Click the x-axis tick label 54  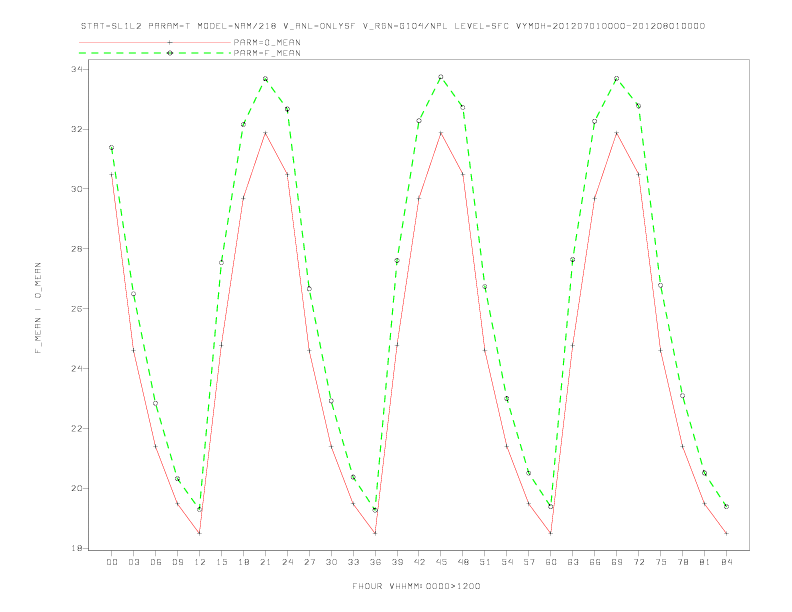507,562
